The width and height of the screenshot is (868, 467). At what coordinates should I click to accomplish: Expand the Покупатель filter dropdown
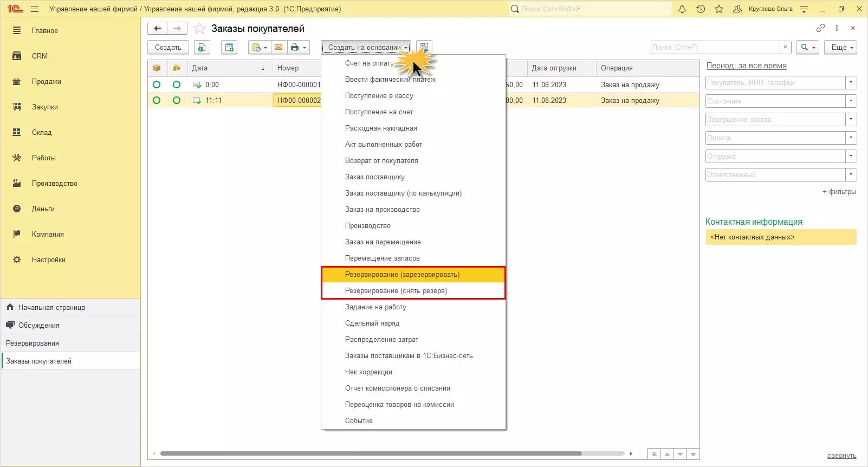(x=851, y=83)
